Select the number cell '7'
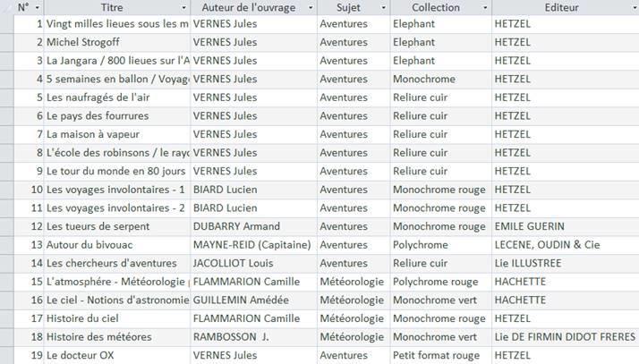This screenshot has width=639, height=364. coord(29,134)
